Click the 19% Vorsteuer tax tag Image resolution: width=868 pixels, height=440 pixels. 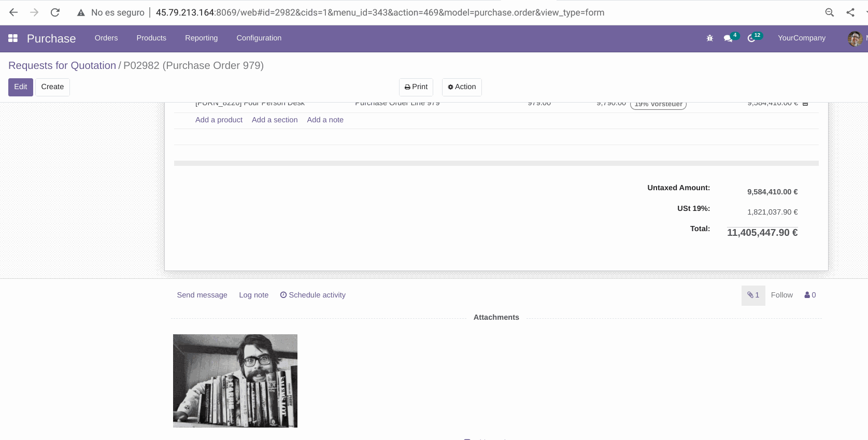pos(658,104)
